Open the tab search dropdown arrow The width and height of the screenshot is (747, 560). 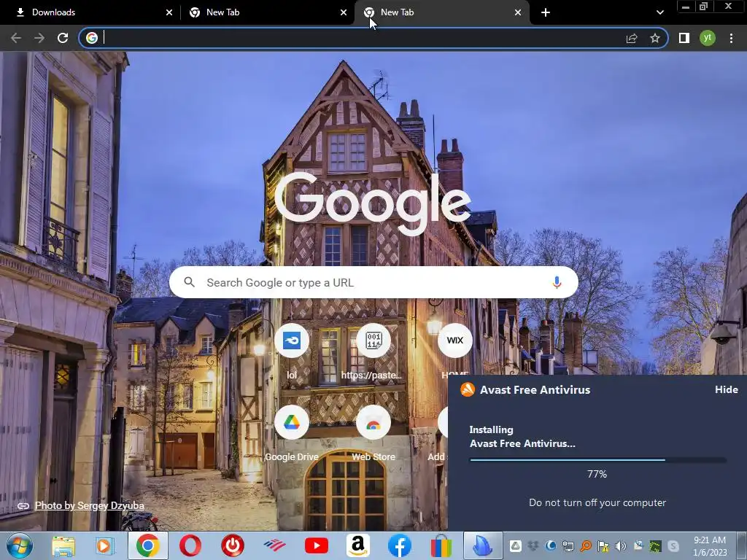659,12
